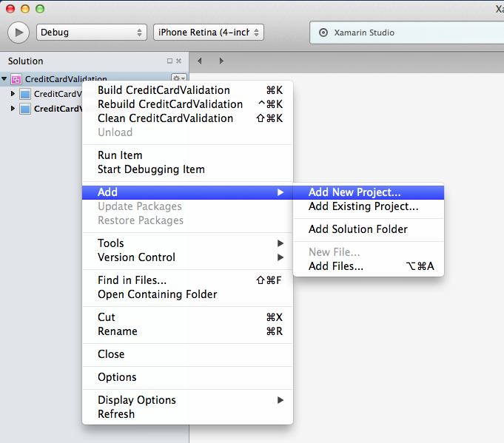Click the solution gear options icon
504x443 pixels.
[x=178, y=79]
